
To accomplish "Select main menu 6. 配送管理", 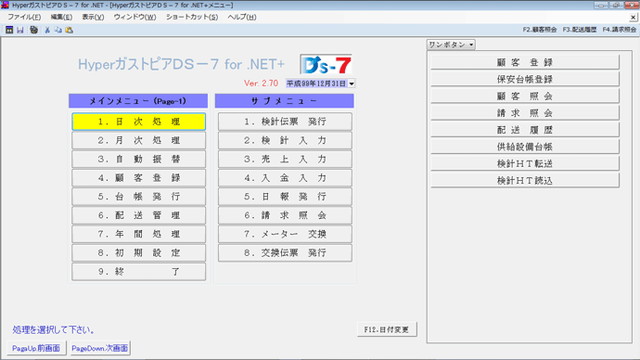I will click(x=139, y=216).
